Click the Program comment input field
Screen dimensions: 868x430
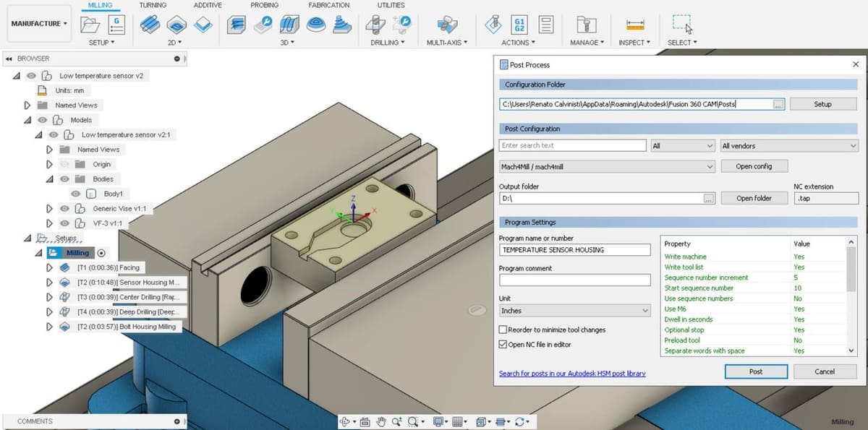coord(575,280)
